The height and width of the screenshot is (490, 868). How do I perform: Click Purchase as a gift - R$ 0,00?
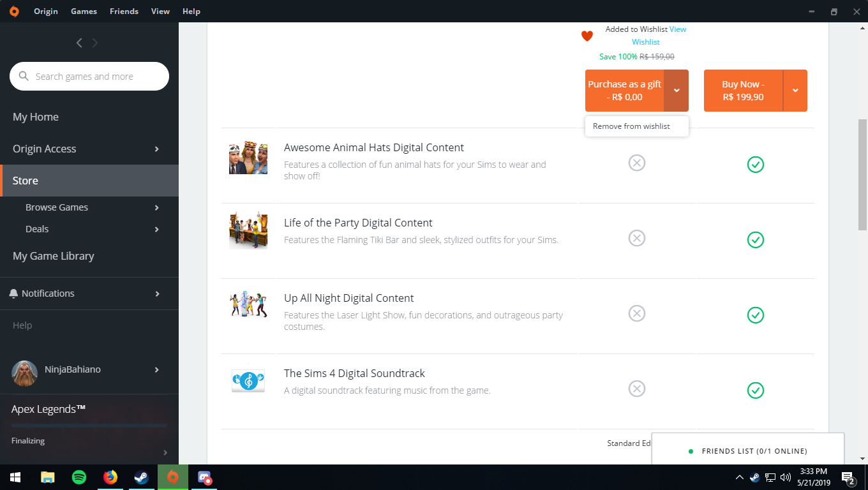(x=625, y=91)
